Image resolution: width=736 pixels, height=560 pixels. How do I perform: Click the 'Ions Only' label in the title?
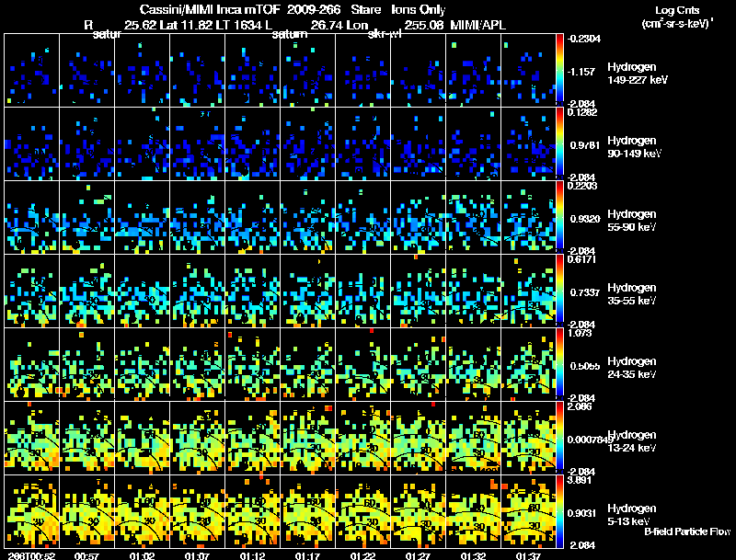[x=419, y=9]
